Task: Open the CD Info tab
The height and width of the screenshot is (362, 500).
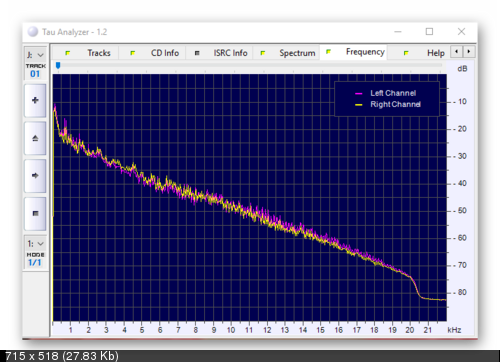Action: 165,53
